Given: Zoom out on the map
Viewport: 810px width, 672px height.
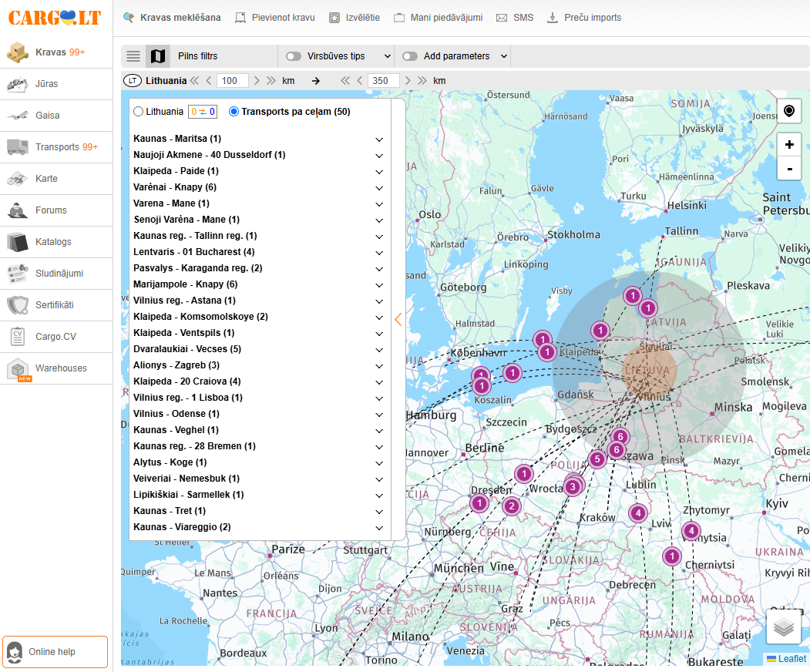Looking at the screenshot, I should [788, 168].
